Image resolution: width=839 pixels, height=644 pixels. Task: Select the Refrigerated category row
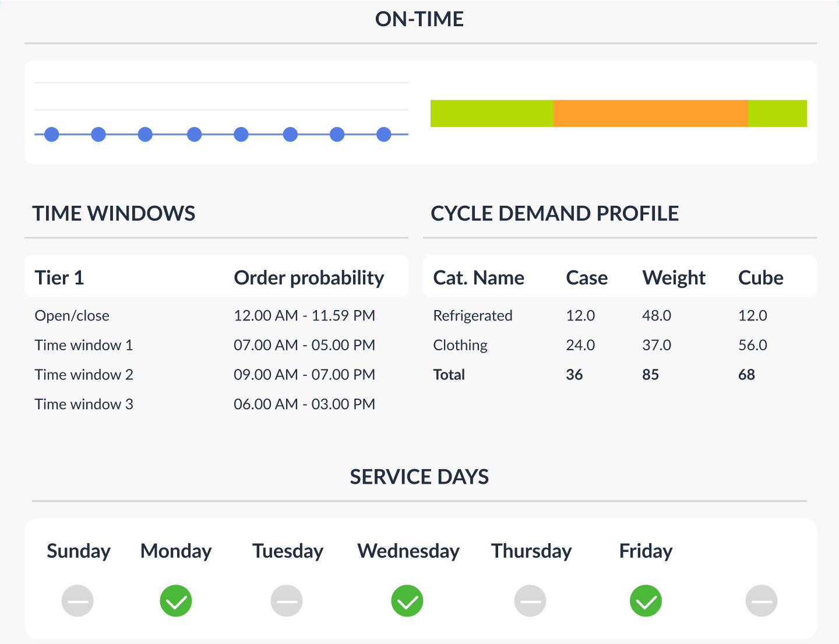(x=473, y=315)
